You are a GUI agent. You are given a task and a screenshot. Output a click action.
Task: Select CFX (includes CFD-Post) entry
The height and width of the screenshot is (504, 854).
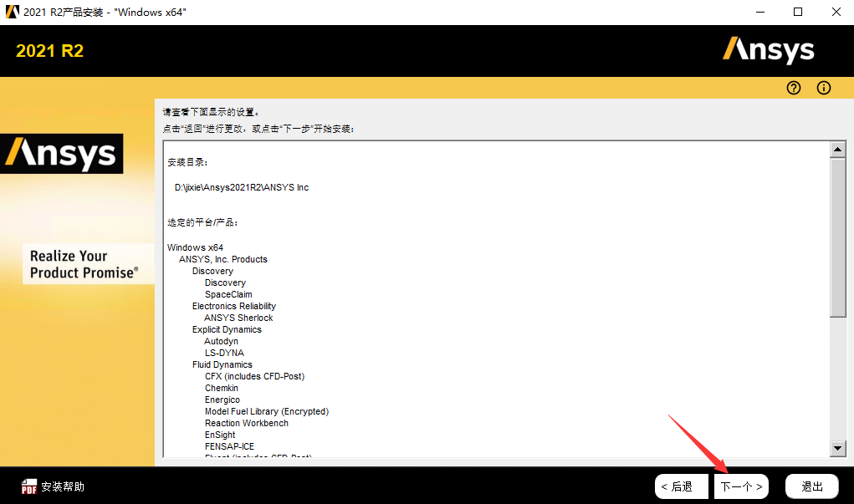pyautogui.click(x=255, y=376)
